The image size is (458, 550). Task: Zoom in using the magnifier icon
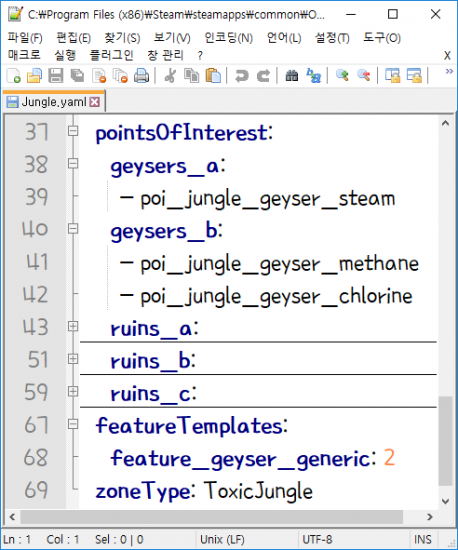point(342,75)
